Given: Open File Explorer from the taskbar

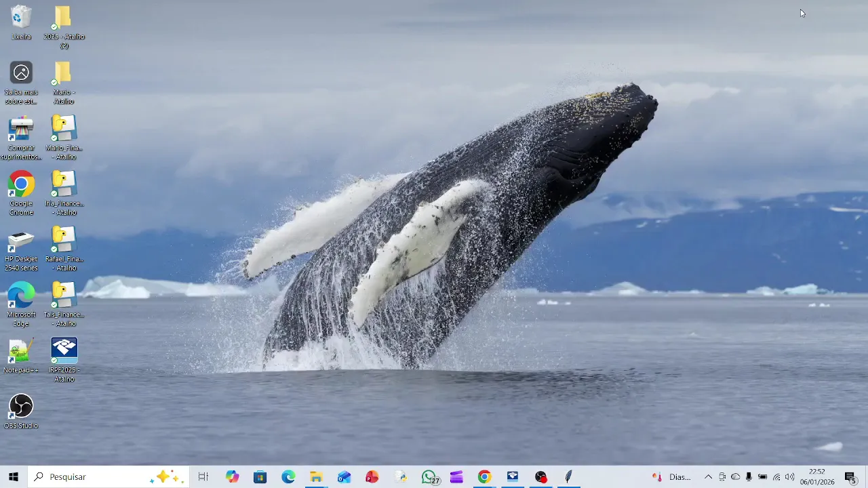Looking at the screenshot, I should click(x=316, y=477).
